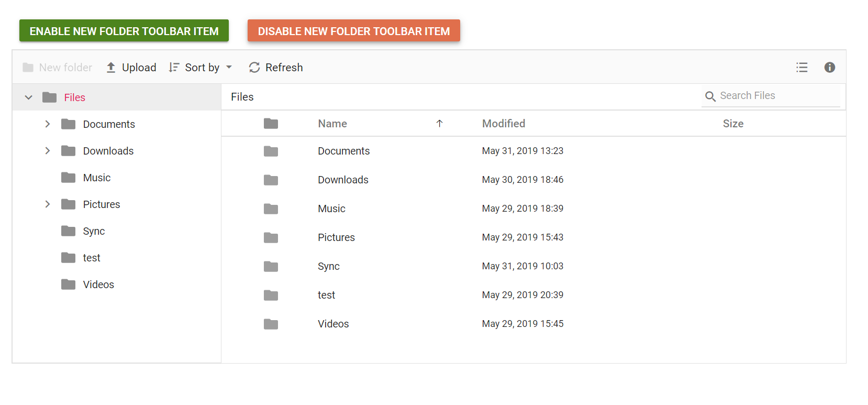Open file details via the info icon
The width and height of the screenshot is (868, 405).
830,67
